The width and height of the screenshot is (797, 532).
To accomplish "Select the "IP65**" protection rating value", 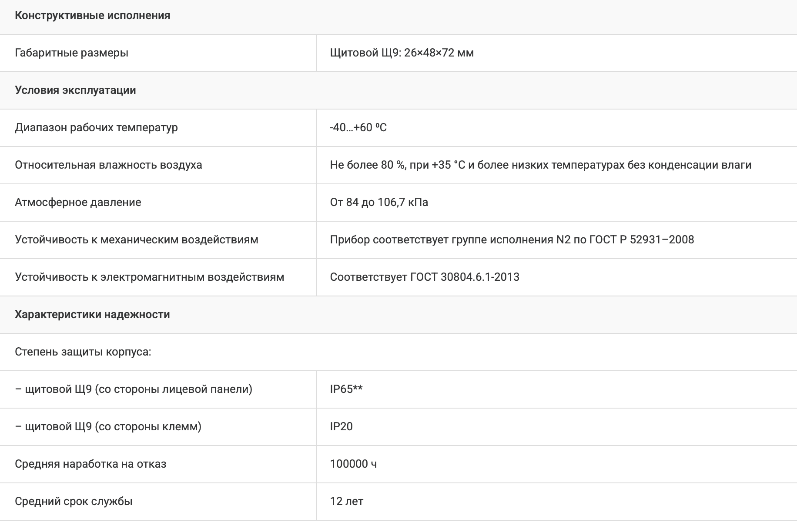I will click(x=346, y=389).
